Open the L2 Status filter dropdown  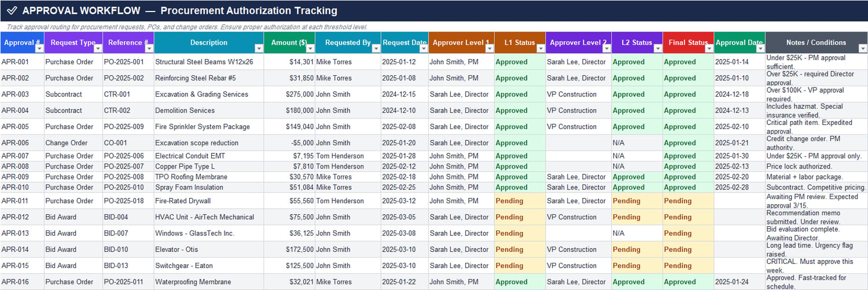click(658, 49)
